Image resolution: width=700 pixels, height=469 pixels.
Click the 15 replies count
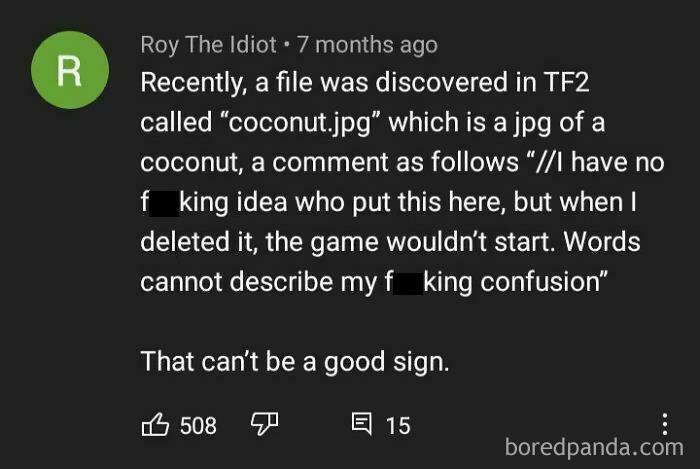tap(398, 425)
